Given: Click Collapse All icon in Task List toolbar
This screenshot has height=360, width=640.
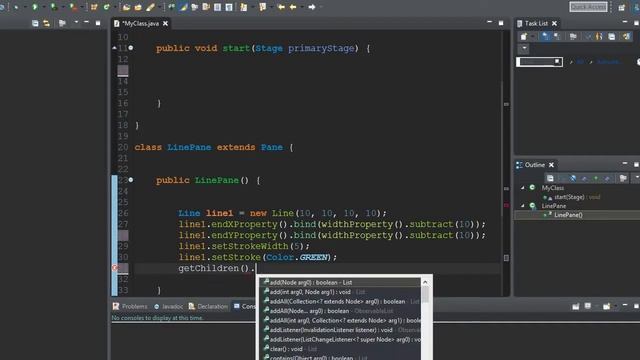Looking at the screenshot, I should click(611, 37).
